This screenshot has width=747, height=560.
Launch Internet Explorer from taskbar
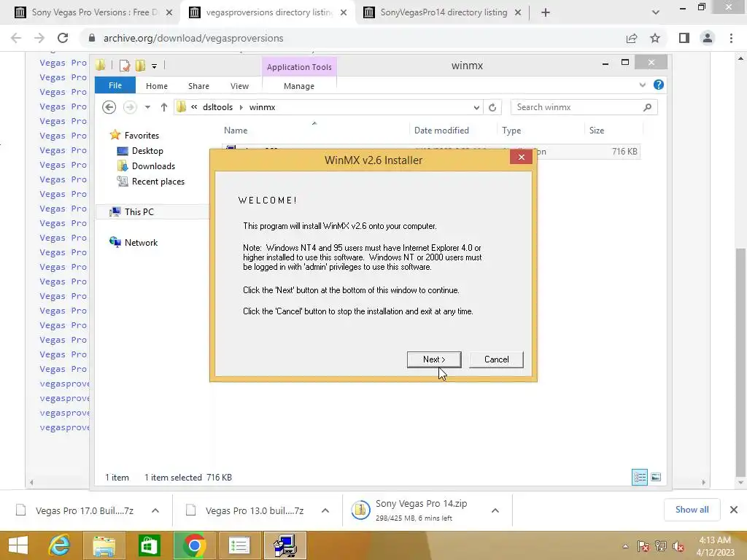point(59,545)
